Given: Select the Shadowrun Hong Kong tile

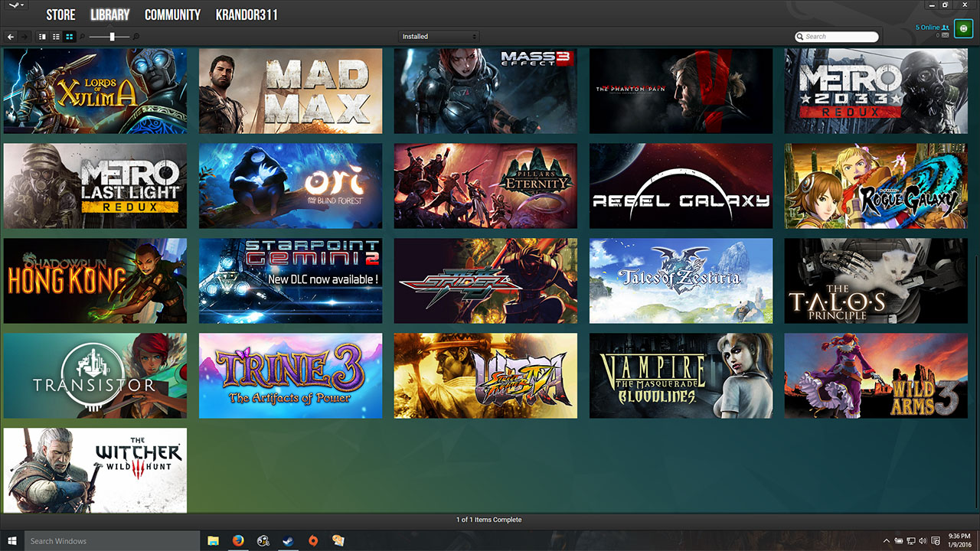Looking at the screenshot, I should point(95,281).
